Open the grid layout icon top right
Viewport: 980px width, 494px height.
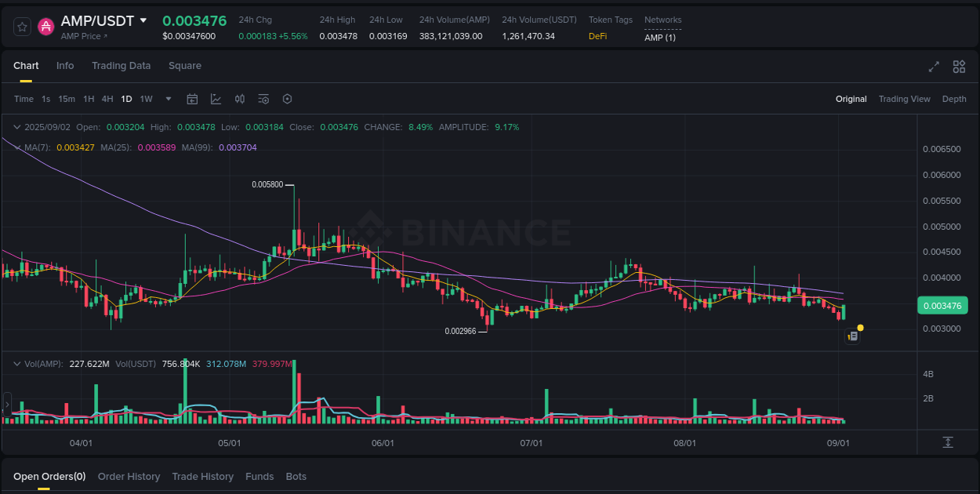pyautogui.click(x=959, y=67)
